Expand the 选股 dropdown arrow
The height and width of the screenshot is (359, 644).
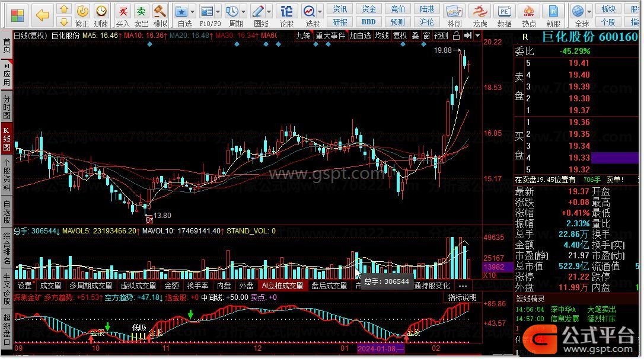(320, 11)
